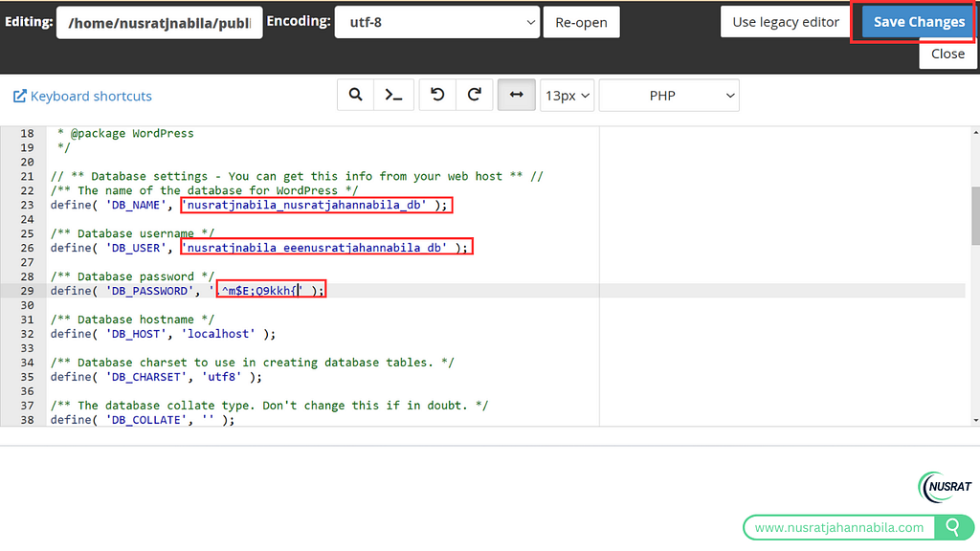Open the PHP language mode dropdown

tap(669, 96)
